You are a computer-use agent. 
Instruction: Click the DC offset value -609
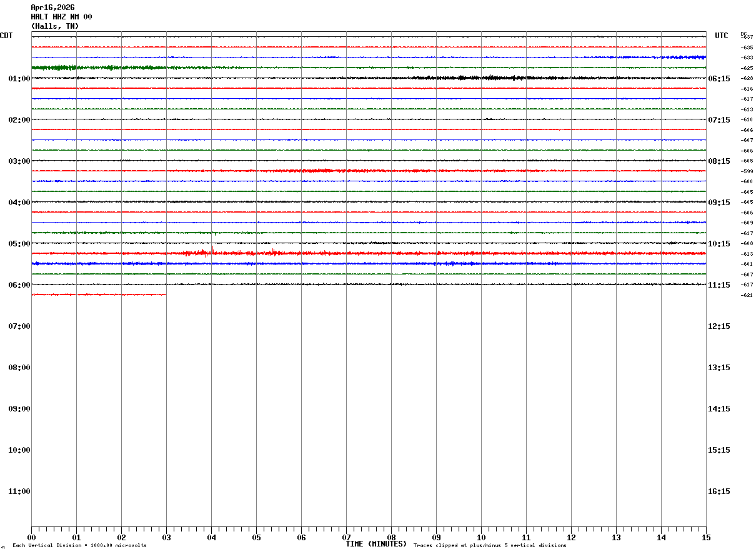(747, 223)
